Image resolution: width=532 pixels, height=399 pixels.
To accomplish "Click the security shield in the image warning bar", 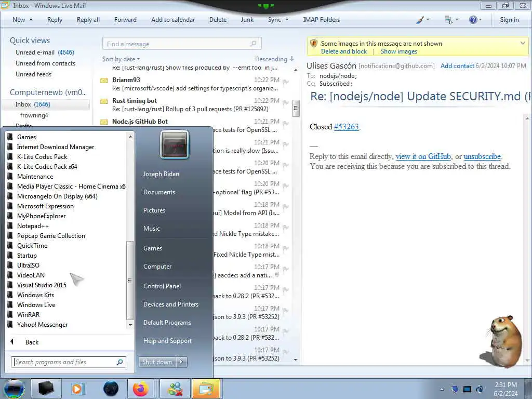I will (314, 44).
